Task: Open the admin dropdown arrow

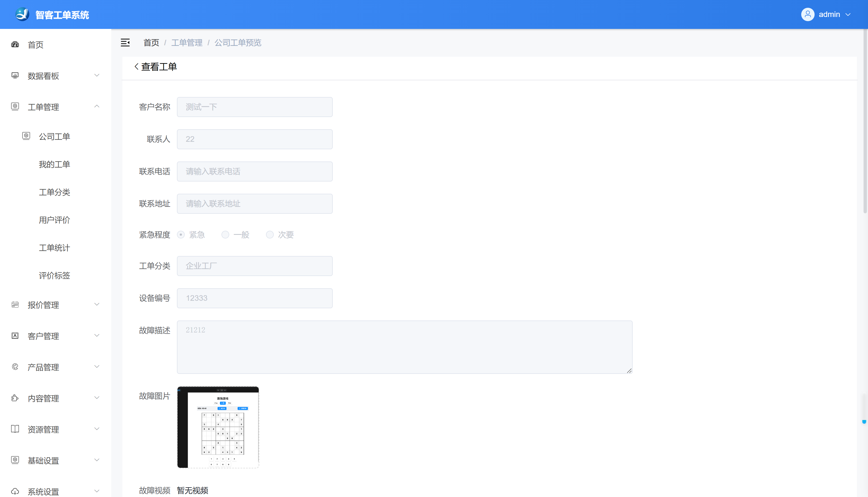Action: pos(847,15)
